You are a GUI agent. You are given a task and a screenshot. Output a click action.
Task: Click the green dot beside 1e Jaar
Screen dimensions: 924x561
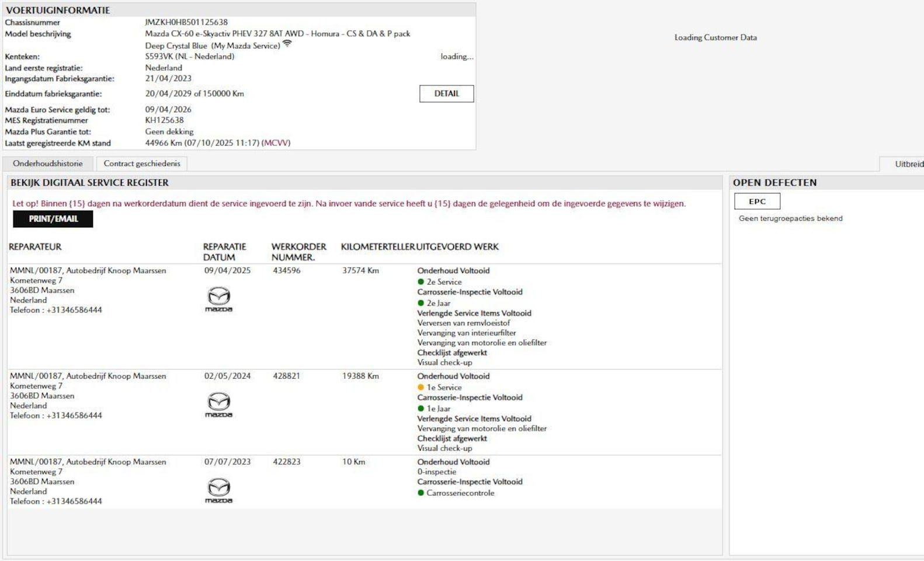[x=421, y=408]
